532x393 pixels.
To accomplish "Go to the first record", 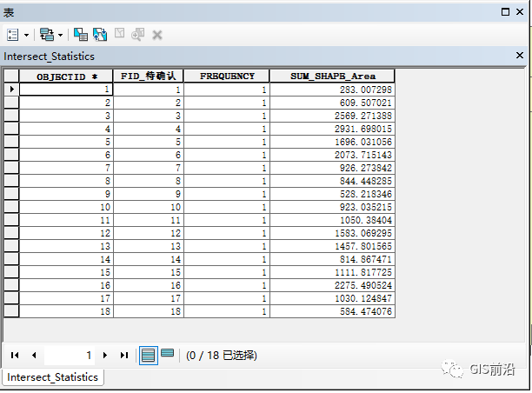I will (x=15, y=355).
